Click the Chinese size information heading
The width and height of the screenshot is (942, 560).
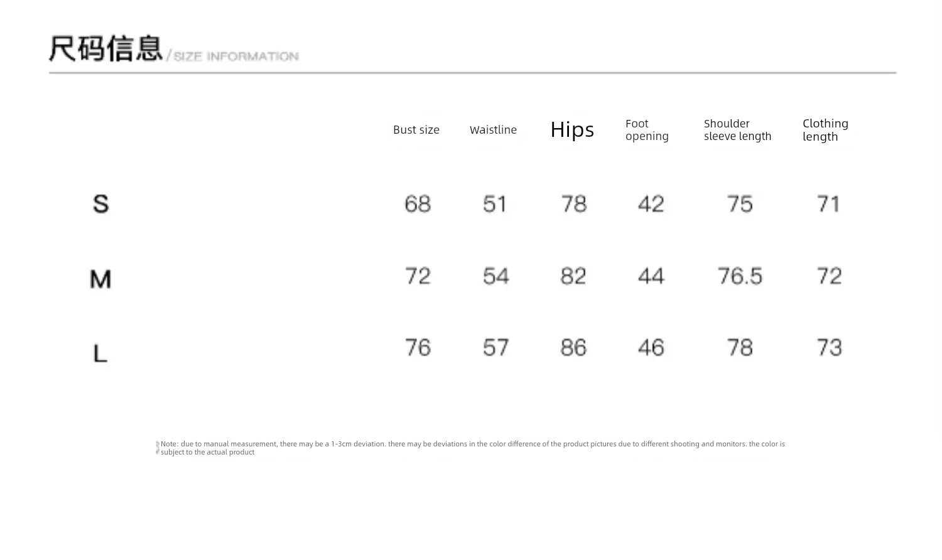pos(106,49)
